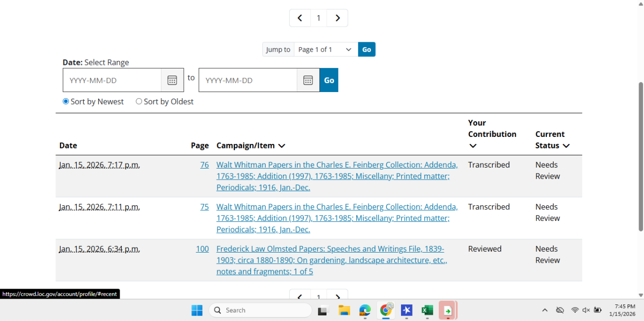This screenshot has height=321, width=644.
Task: Click current page number 1 in top pagination
Action: [x=318, y=18]
